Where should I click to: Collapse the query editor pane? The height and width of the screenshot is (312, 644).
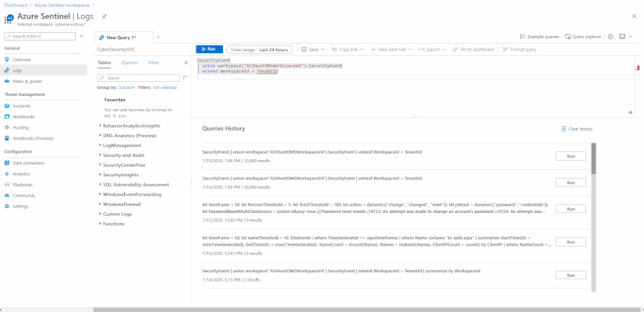tap(631, 112)
